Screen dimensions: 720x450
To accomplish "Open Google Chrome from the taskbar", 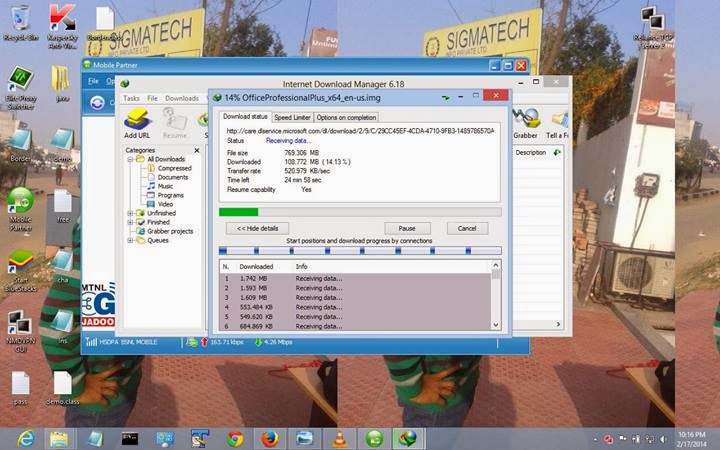I will (x=235, y=439).
